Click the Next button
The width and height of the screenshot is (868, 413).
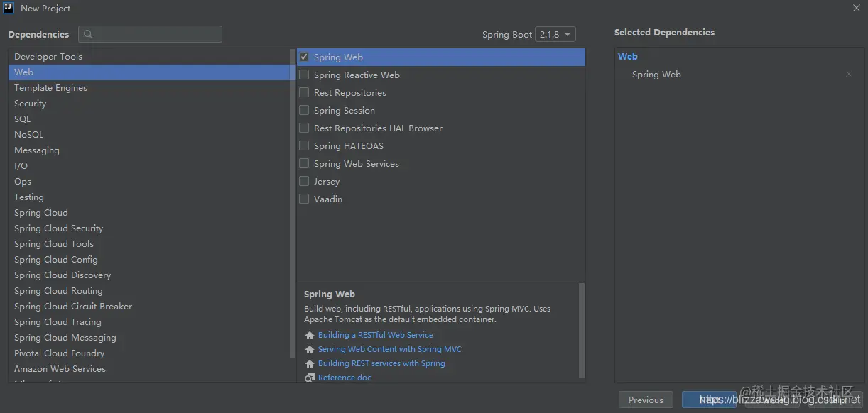coord(709,400)
